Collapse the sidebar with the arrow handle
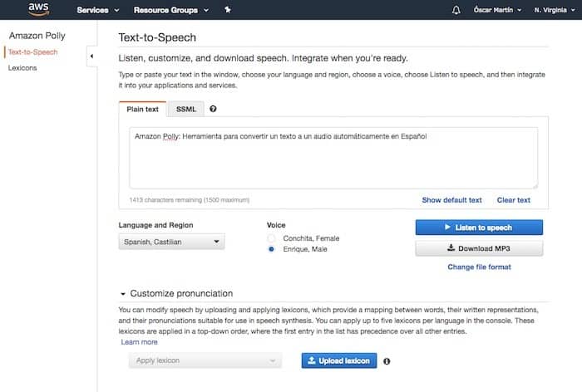The width and height of the screenshot is (582, 392). 91,56
